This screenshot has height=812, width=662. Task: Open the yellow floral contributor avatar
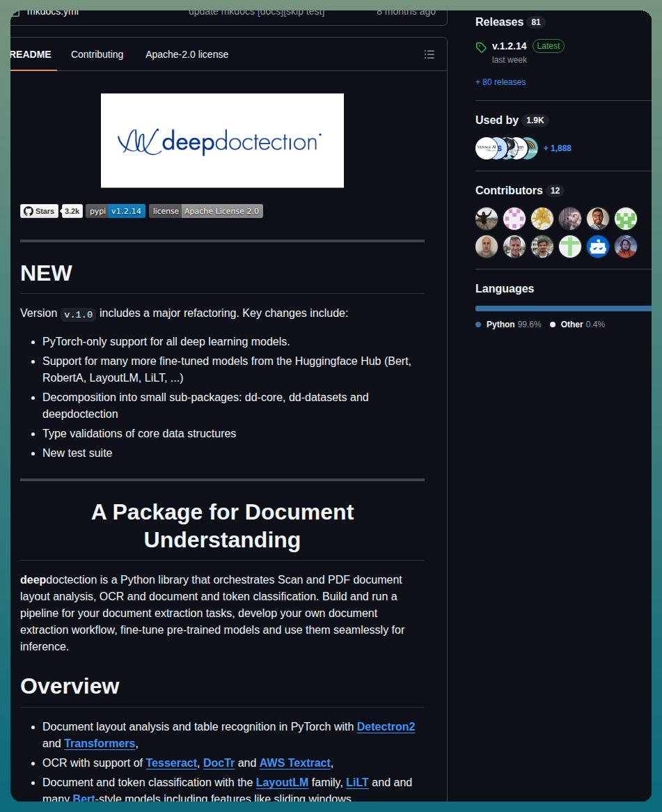(542, 219)
